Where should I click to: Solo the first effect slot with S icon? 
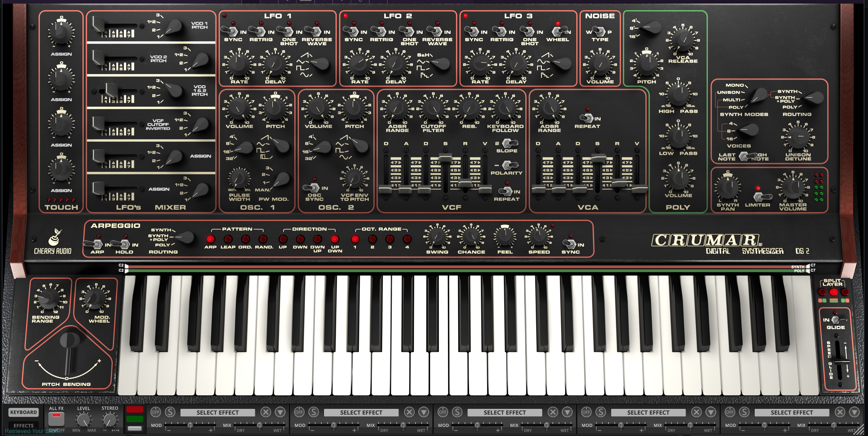[x=170, y=412]
